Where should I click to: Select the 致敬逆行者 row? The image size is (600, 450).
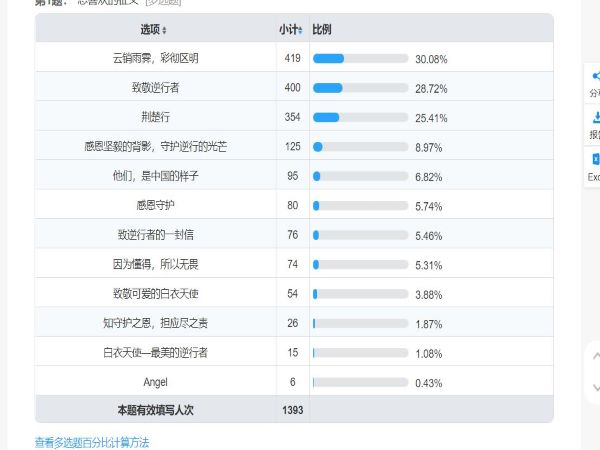(294, 86)
